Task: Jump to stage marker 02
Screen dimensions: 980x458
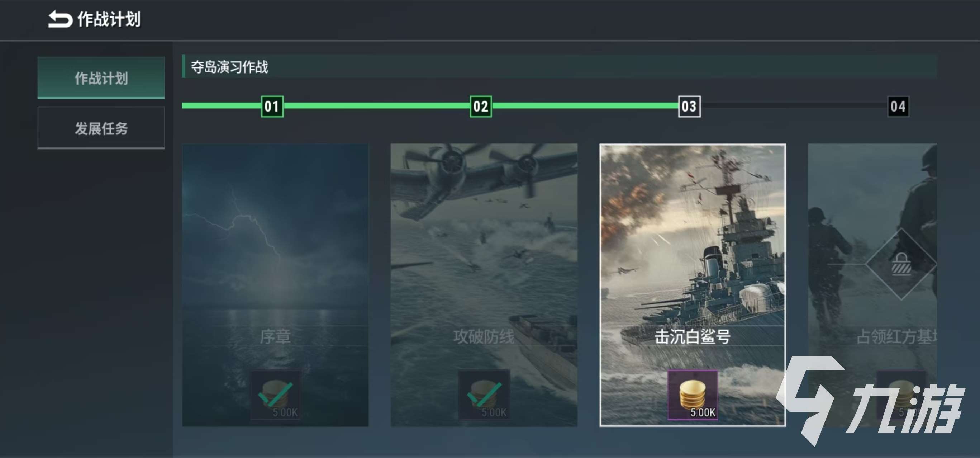Action: [481, 106]
